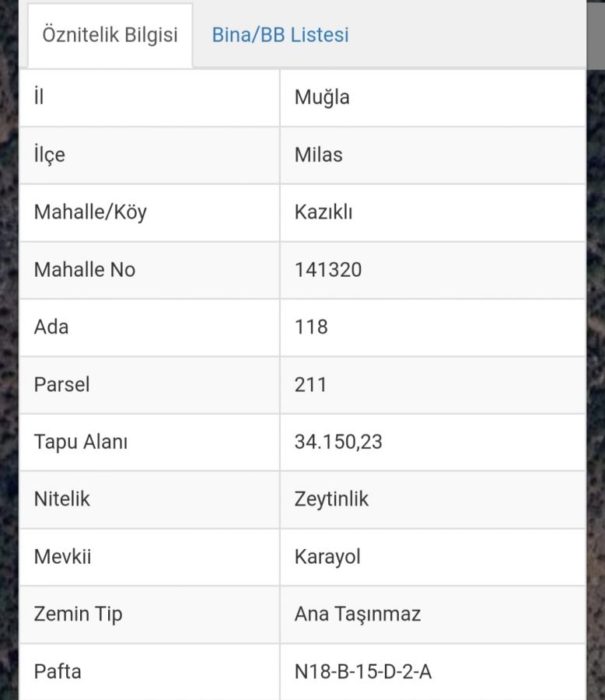Select the Karayol mevkii value
This screenshot has height=700, width=605.
[x=327, y=557]
